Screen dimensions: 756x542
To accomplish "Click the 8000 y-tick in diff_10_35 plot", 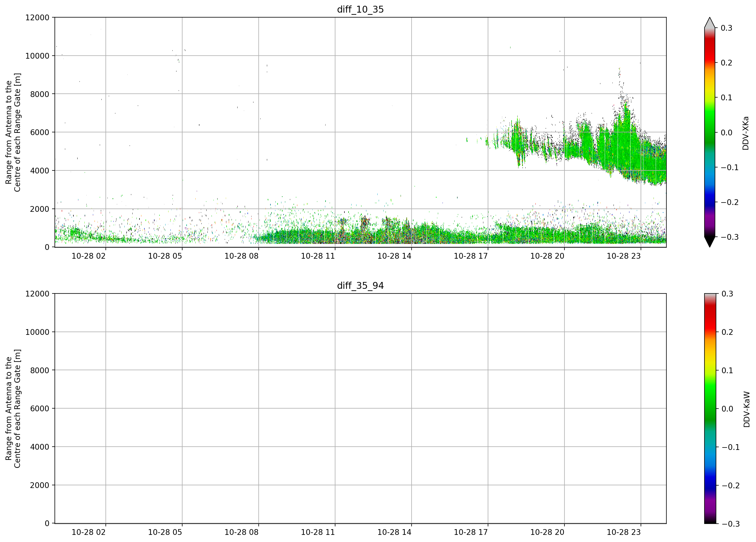I will 40,94.
